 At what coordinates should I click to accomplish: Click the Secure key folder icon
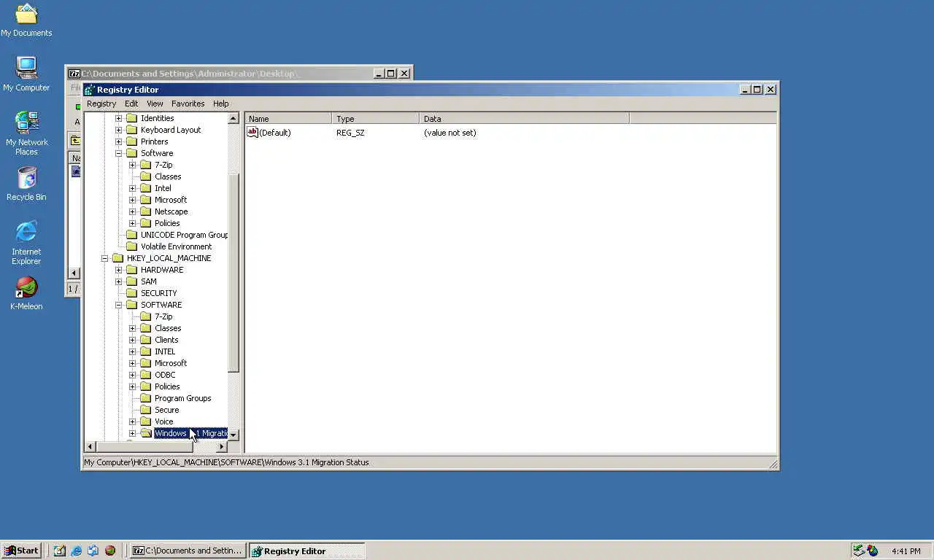[145, 410]
